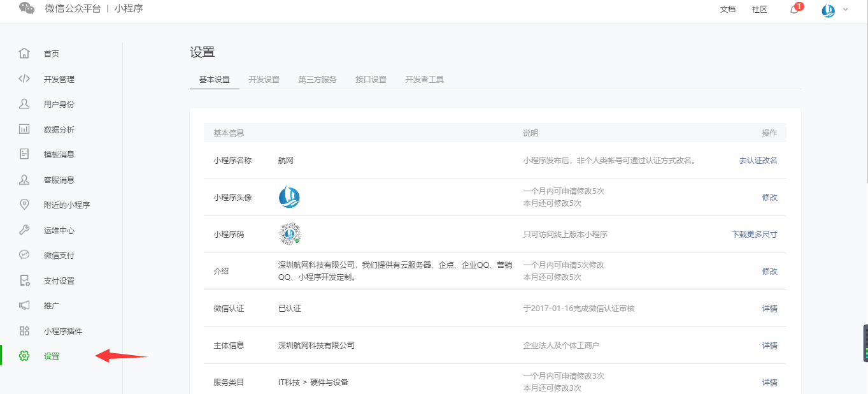Open 微信支付 in the sidebar

[x=59, y=256]
